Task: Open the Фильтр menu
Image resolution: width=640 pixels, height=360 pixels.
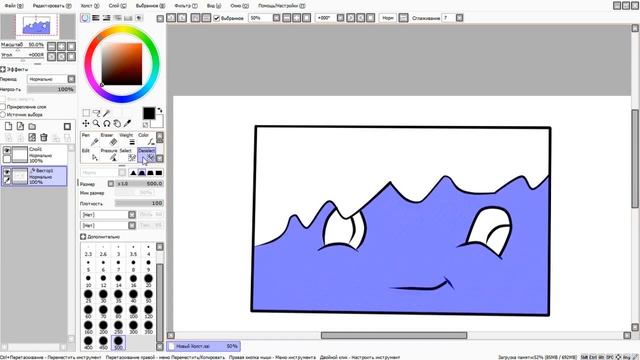Action: 186,6
